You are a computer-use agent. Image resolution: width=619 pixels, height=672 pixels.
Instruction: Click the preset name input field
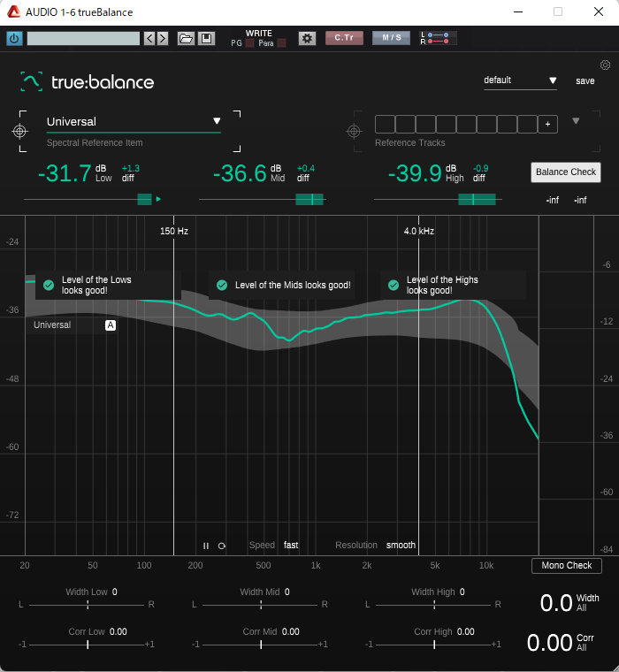pos(83,39)
